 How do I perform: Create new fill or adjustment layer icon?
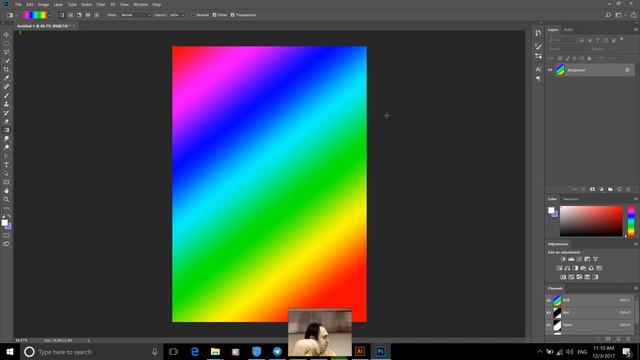coord(601,189)
